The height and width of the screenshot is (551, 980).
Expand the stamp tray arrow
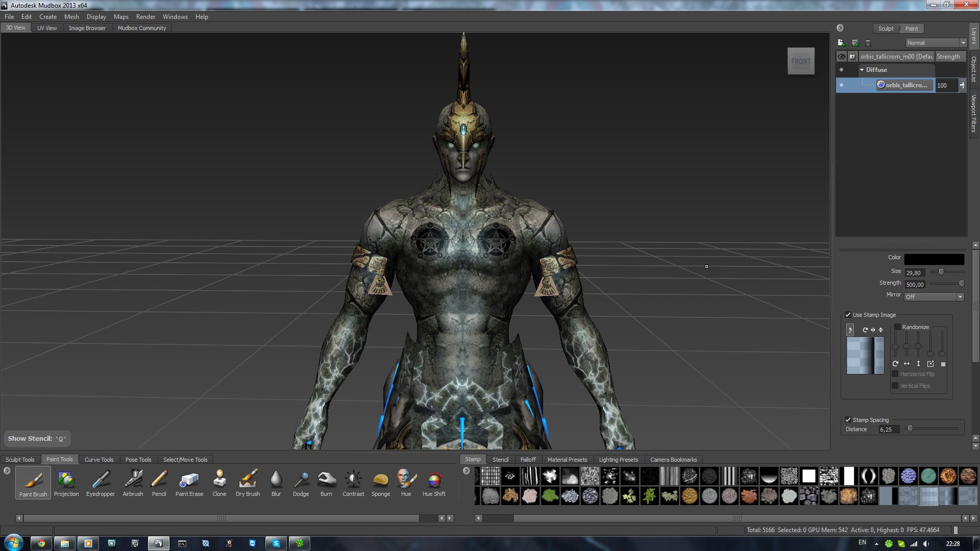(467, 471)
